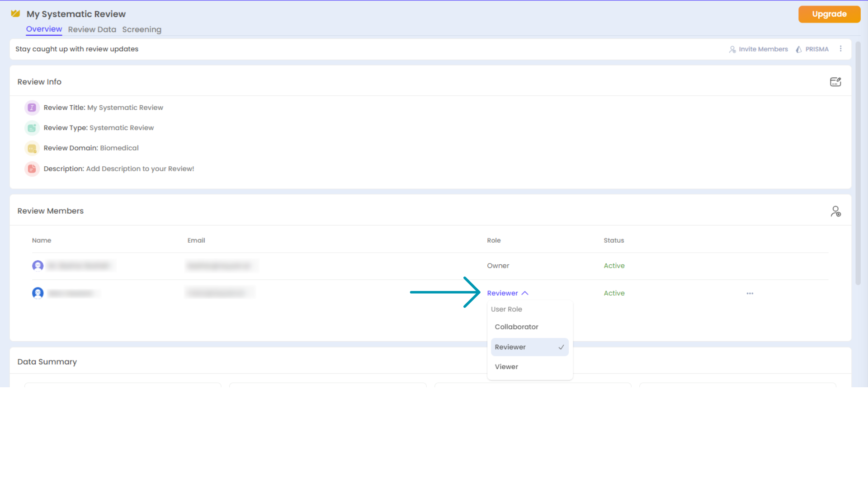Click the orange Upgrade button
Screen dimensions: 868x488
829,14
